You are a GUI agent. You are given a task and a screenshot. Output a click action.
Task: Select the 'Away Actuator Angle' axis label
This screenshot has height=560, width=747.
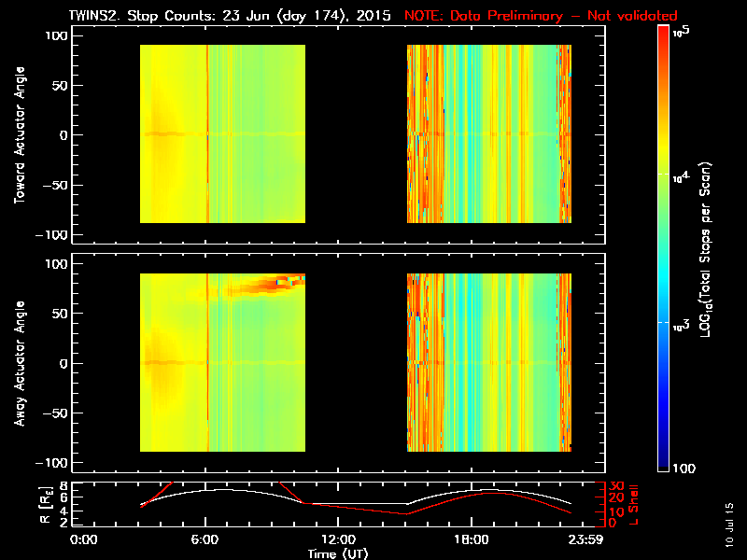point(19,363)
